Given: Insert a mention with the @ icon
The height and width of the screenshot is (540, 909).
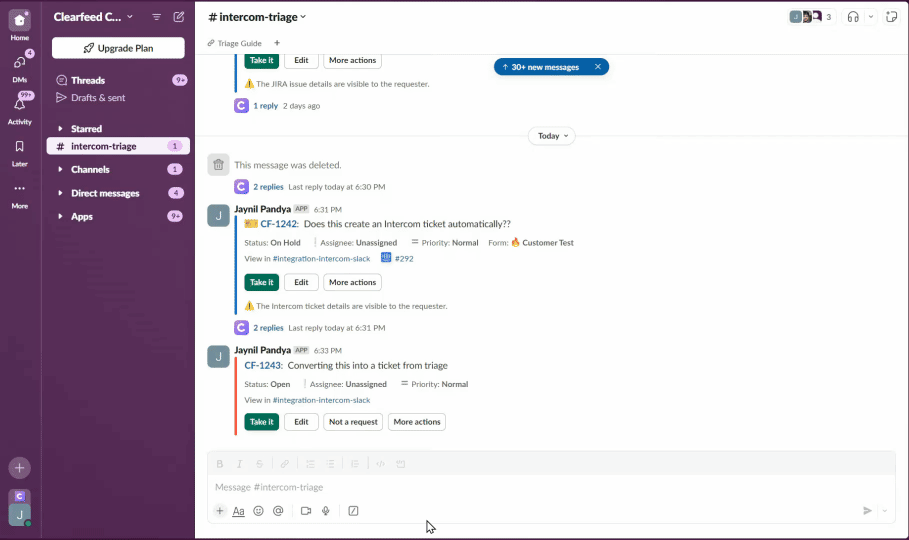Looking at the screenshot, I should coord(278,511).
